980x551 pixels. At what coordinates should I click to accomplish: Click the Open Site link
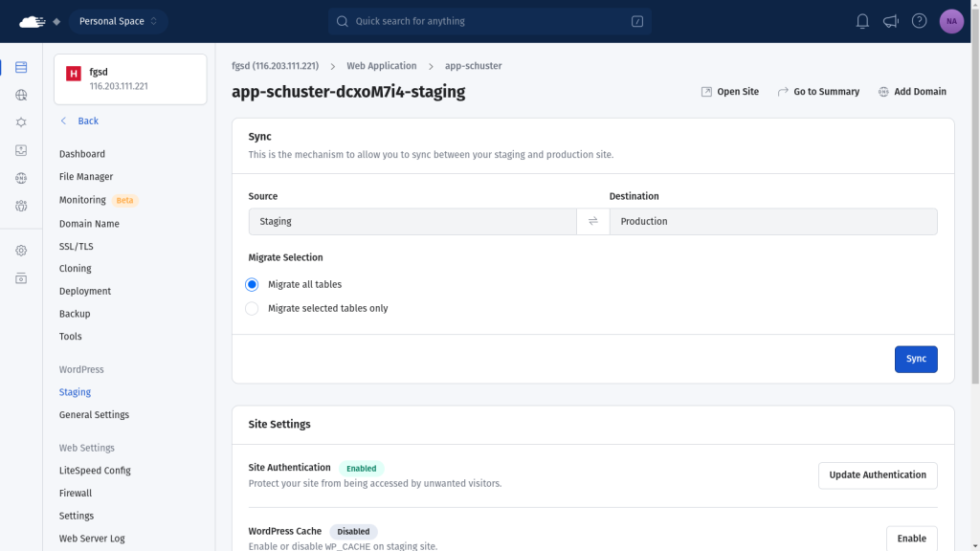click(729, 92)
